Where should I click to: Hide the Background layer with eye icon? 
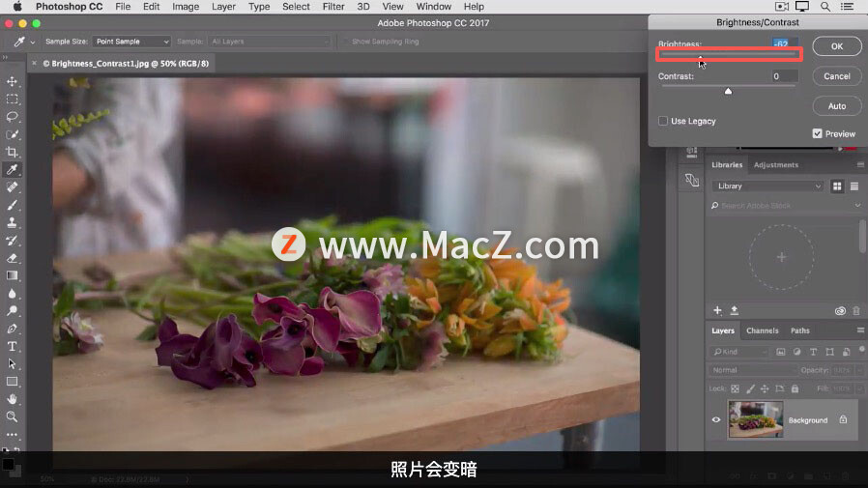pyautogui.click(x=716, y=419)
